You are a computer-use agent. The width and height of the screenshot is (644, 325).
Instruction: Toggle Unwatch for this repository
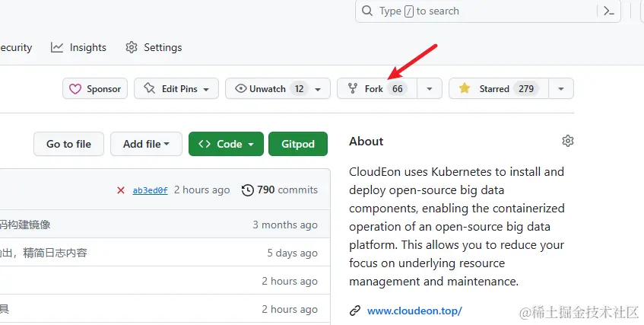(x=269, y=89)
